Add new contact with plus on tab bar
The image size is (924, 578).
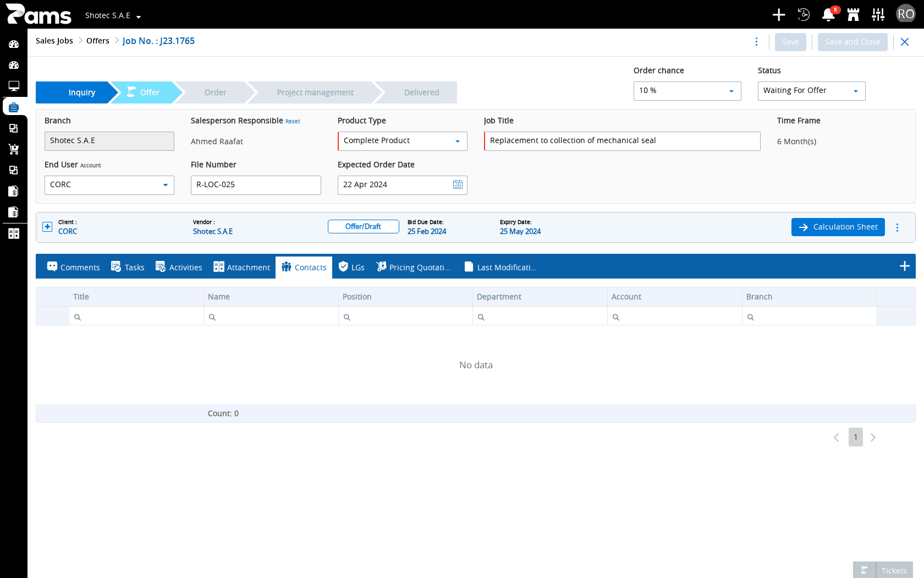[905, 266]
